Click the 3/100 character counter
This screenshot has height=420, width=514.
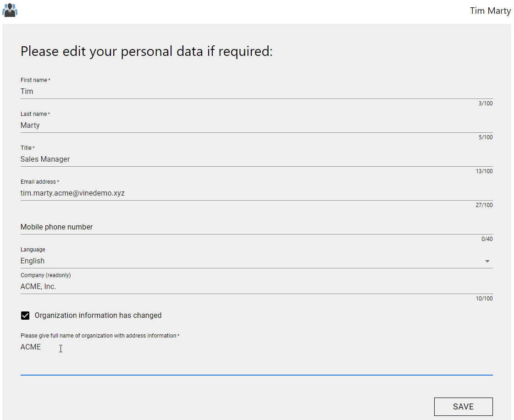click(x=486, y=104)
